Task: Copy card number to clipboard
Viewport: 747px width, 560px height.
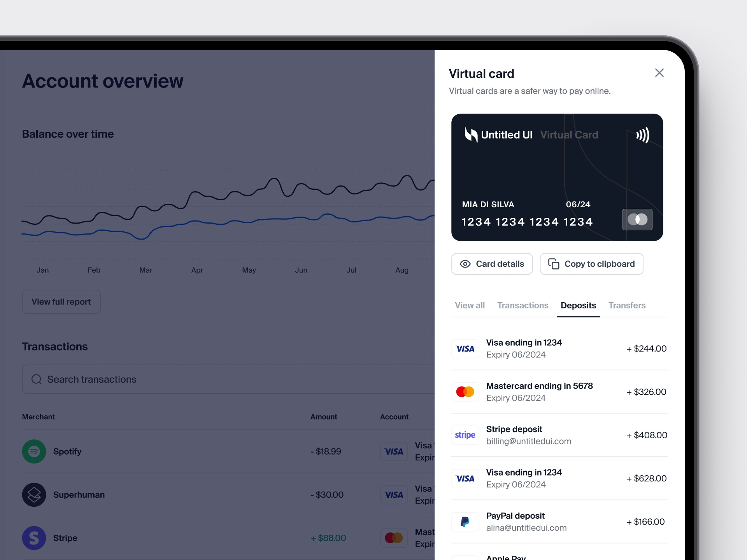Action: pyautogui.click(x=591, y=264)
